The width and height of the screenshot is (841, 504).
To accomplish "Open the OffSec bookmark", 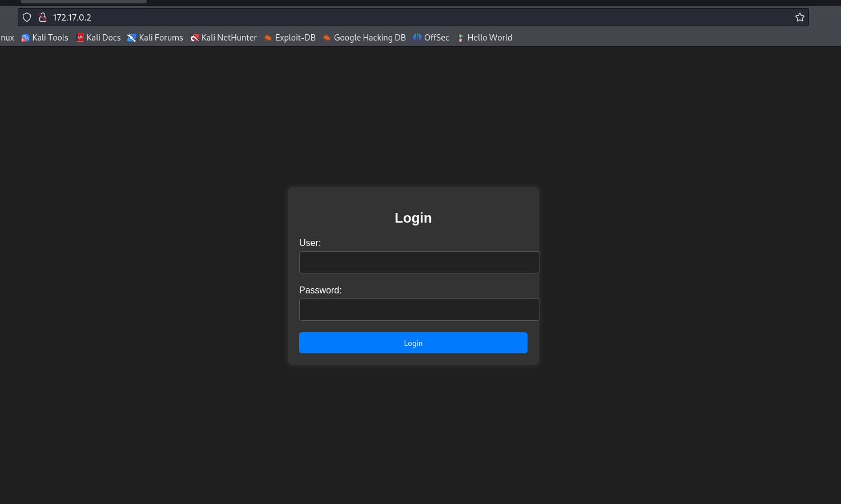I will (431, 38).
